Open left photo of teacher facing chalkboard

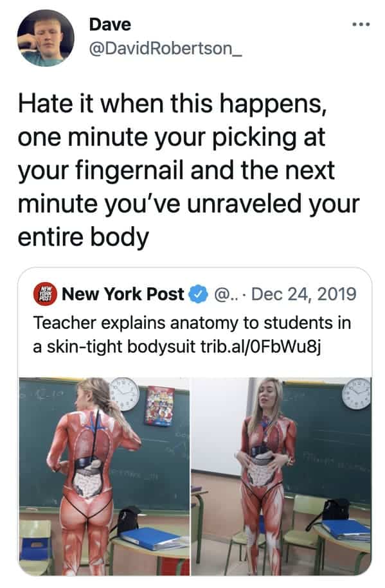tap(104, 476)
